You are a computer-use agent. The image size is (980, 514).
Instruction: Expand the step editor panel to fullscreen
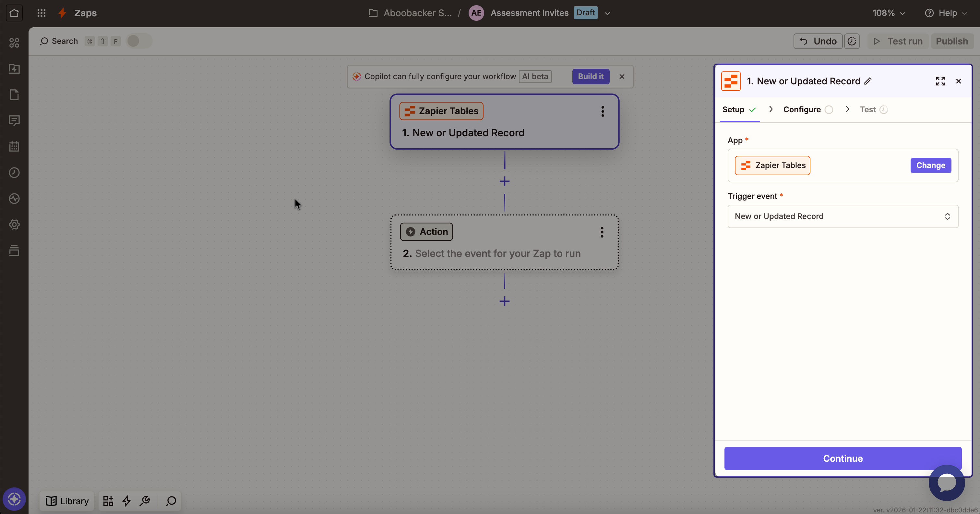(x=940, y=81)
